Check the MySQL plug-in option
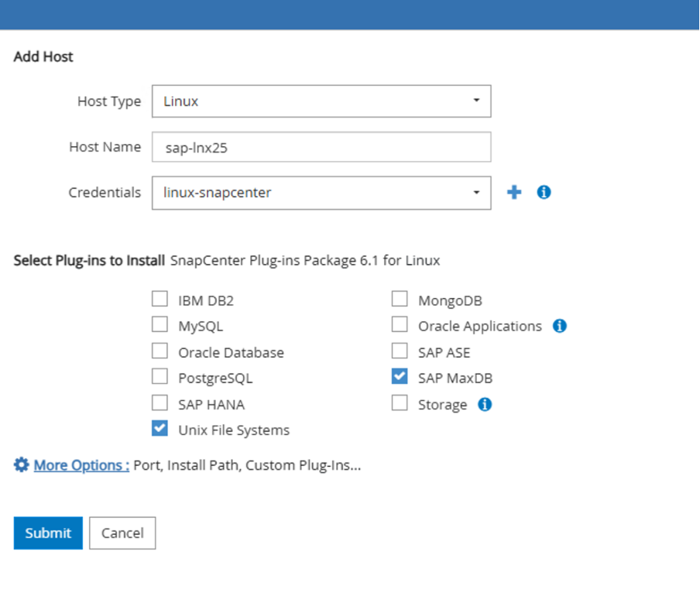 160,325
